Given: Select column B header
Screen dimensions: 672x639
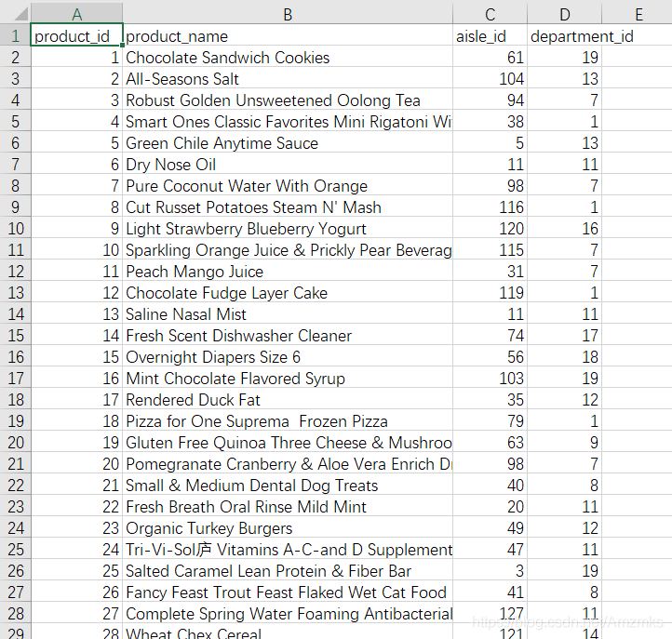Looking at the screenshot, I should click(288, 13).
